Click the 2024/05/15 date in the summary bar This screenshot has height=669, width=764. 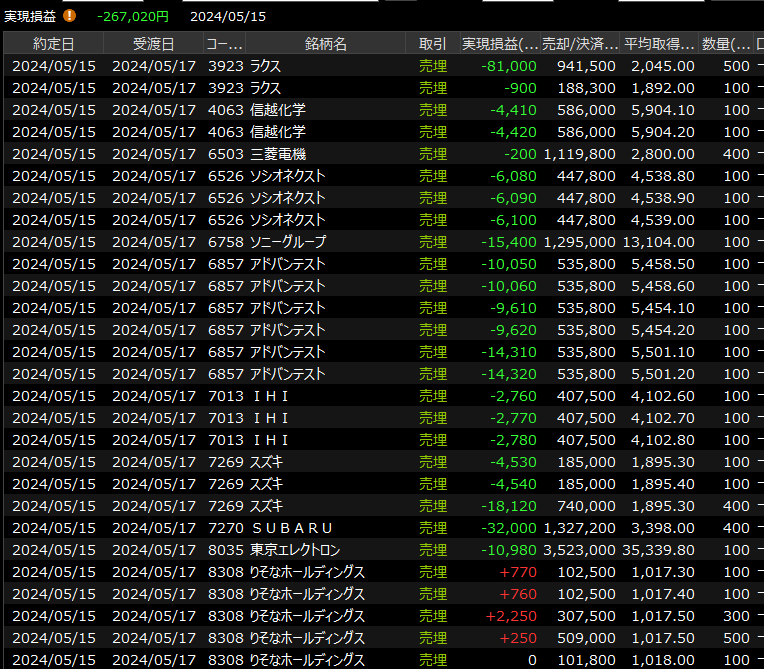pos(228,16)
